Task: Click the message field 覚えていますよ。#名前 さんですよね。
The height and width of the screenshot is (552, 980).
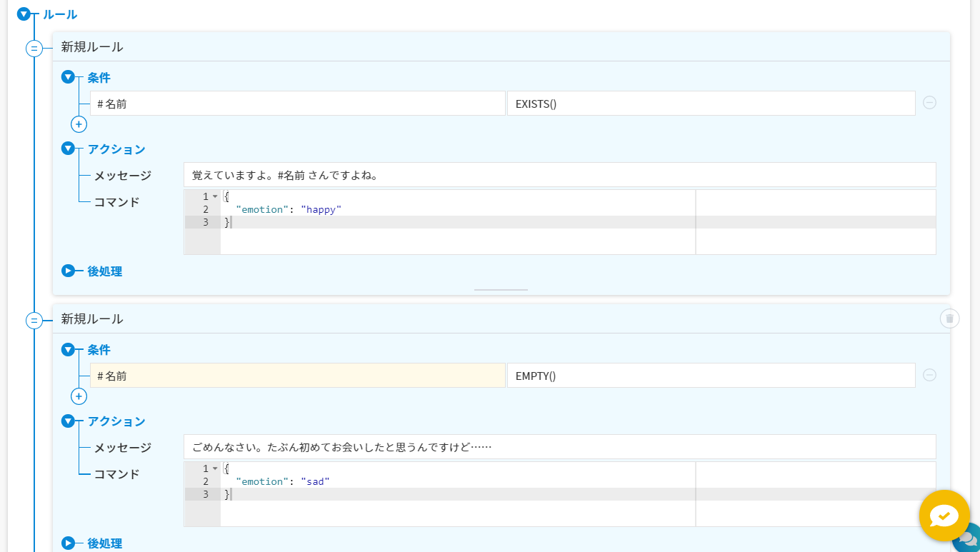Action: 560,175
